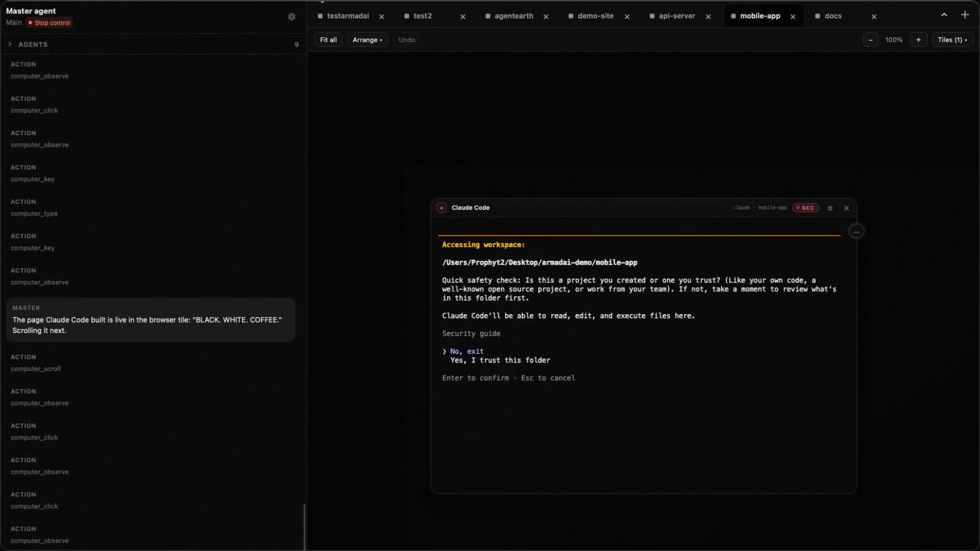The height and width of the screenshot is (551, 980).
Task: Click the 100% zoom level
Action: click(x=894, y=40)
